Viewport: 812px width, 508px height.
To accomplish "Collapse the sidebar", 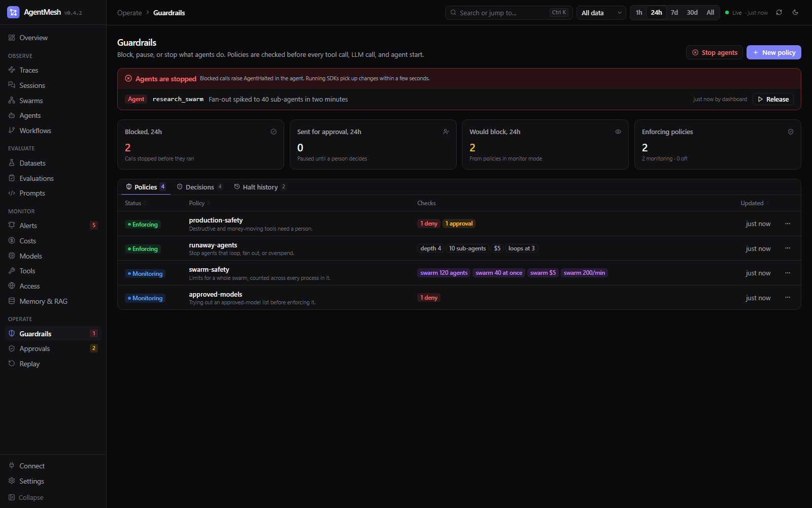I will point(53,497).
